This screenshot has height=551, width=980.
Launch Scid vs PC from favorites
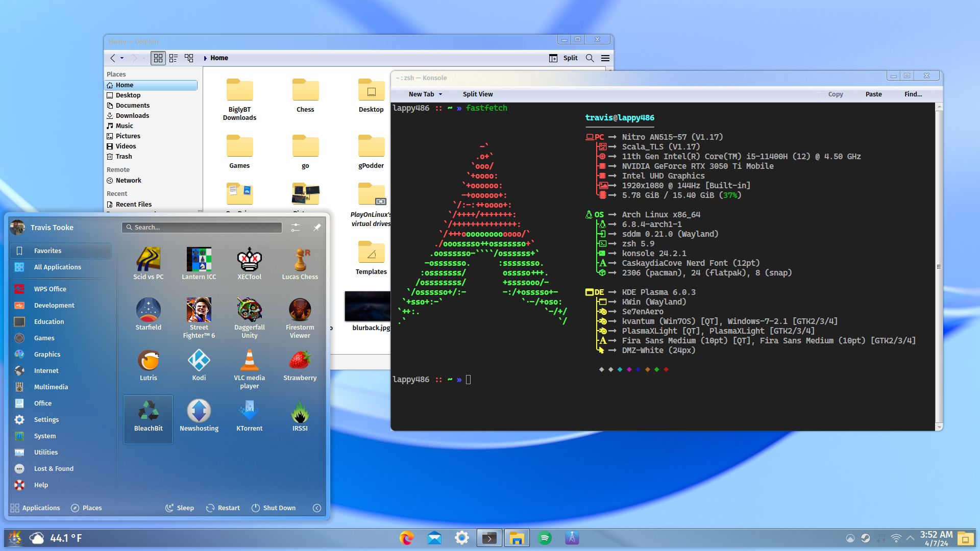148,264
